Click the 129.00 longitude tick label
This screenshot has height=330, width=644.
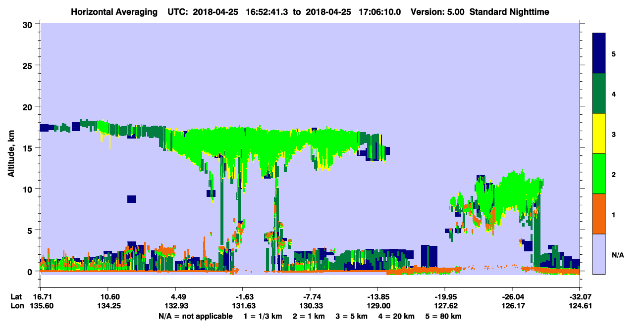pyautogui.click(x=377, y=306)
